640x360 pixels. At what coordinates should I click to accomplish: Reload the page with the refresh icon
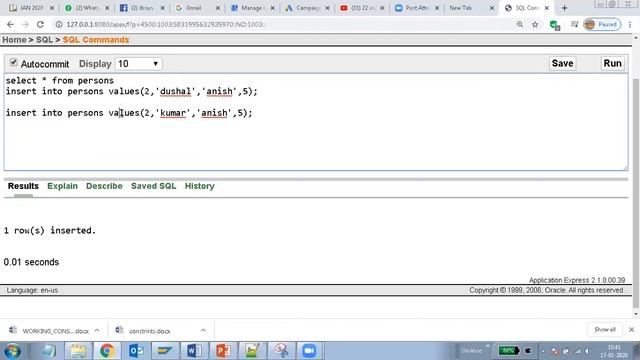[40, 24]
